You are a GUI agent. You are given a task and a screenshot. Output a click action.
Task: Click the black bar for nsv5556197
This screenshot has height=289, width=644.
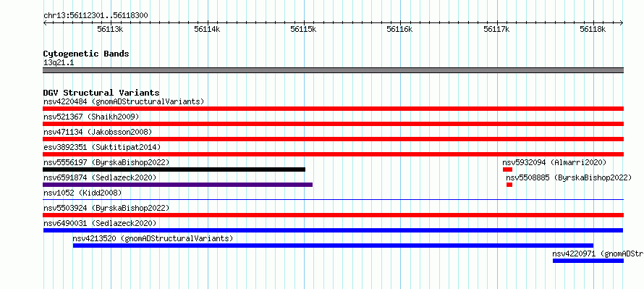click(174, 169)
